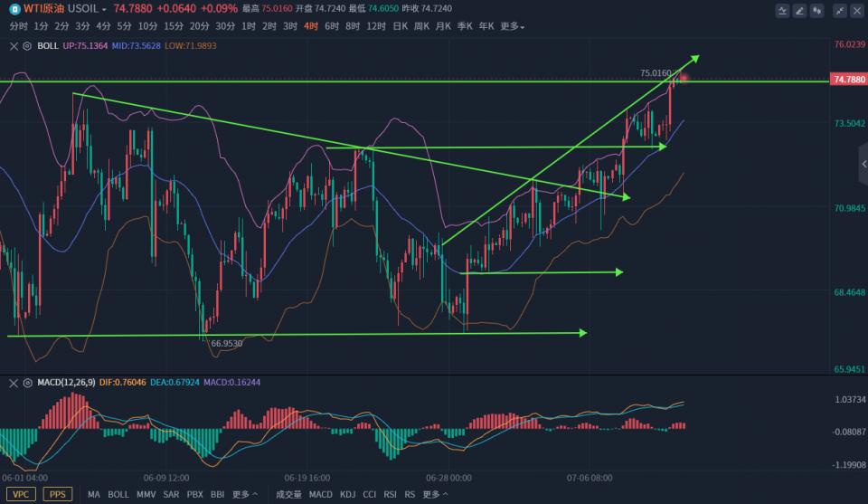Show the 成交量 volume sub-indicator
Screen dimensions: 868x504
pyautogui.click(x=288, y=494)
